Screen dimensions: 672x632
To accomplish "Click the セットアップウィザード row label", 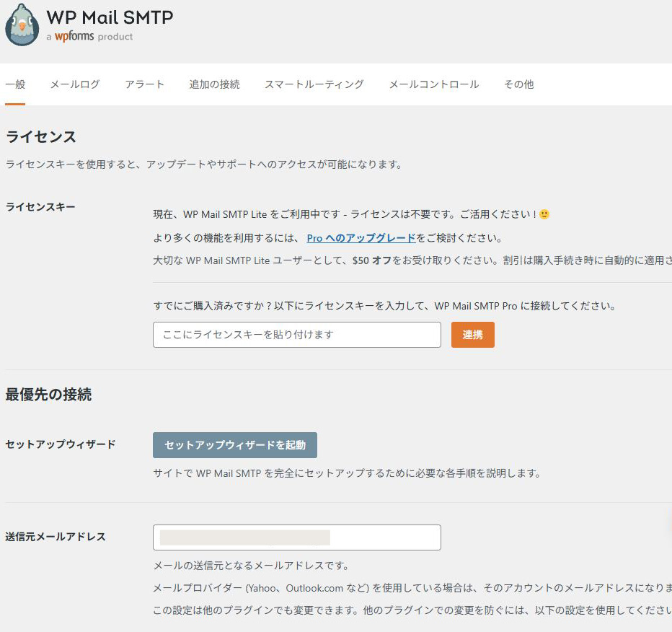I will pos(61,444).
